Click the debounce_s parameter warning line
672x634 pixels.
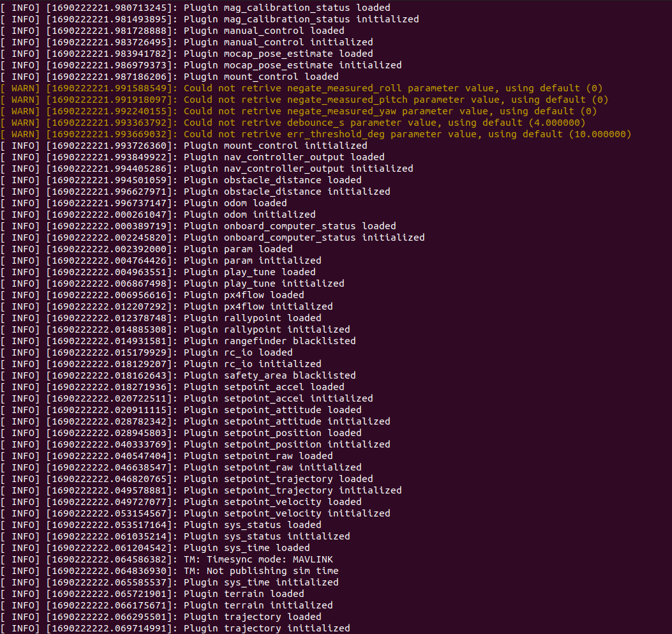click(x=384, y=123)
